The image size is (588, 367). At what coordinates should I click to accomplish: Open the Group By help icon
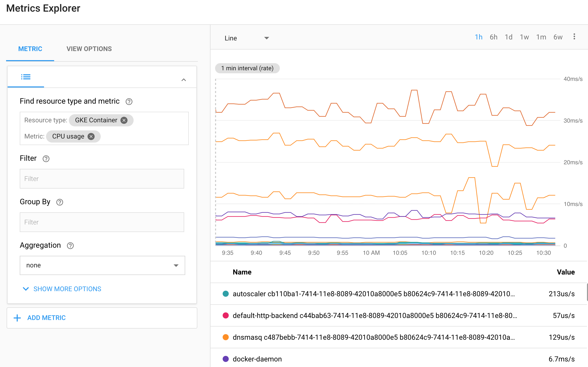coord(60,202)
